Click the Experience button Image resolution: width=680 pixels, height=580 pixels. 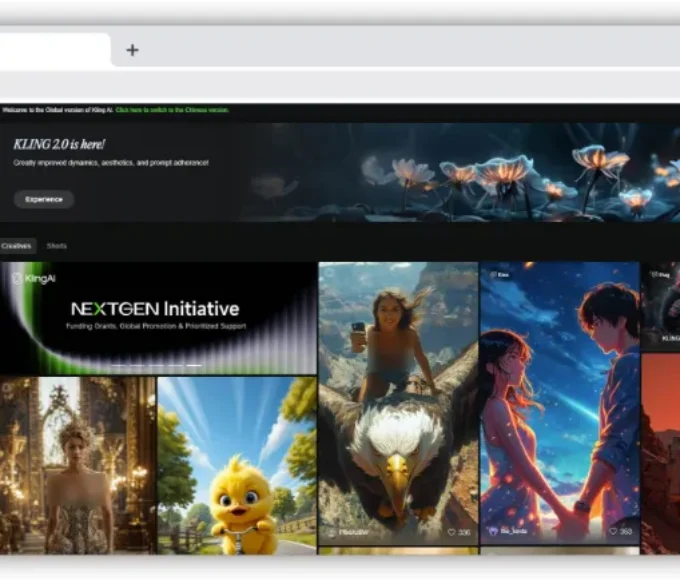[43, 199]
